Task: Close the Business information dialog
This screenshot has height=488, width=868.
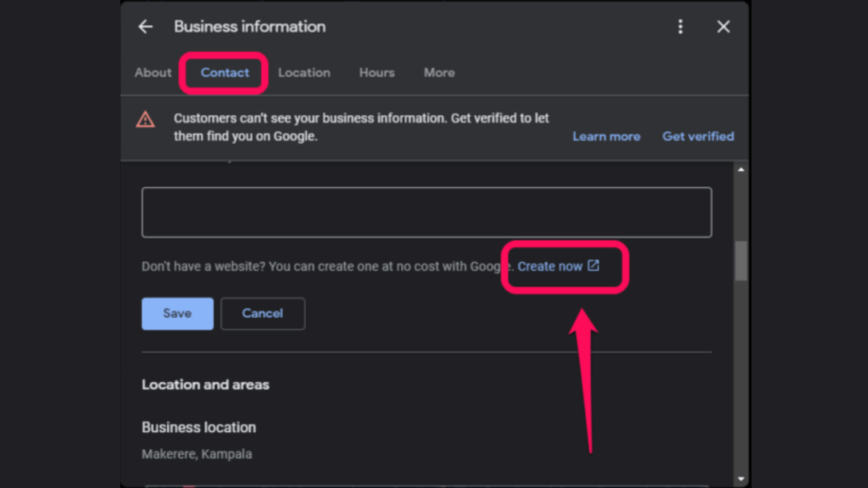Action: pos(723,26)
